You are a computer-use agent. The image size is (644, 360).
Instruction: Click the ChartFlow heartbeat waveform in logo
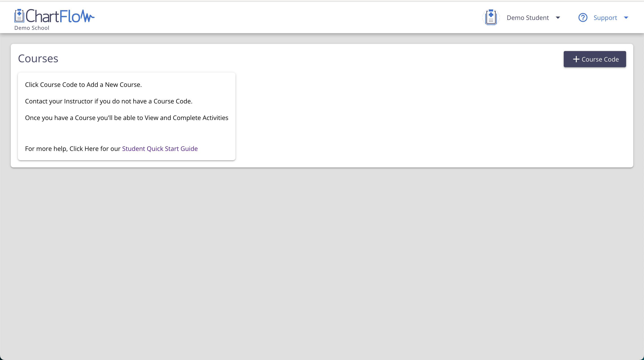tap(87, 17)
